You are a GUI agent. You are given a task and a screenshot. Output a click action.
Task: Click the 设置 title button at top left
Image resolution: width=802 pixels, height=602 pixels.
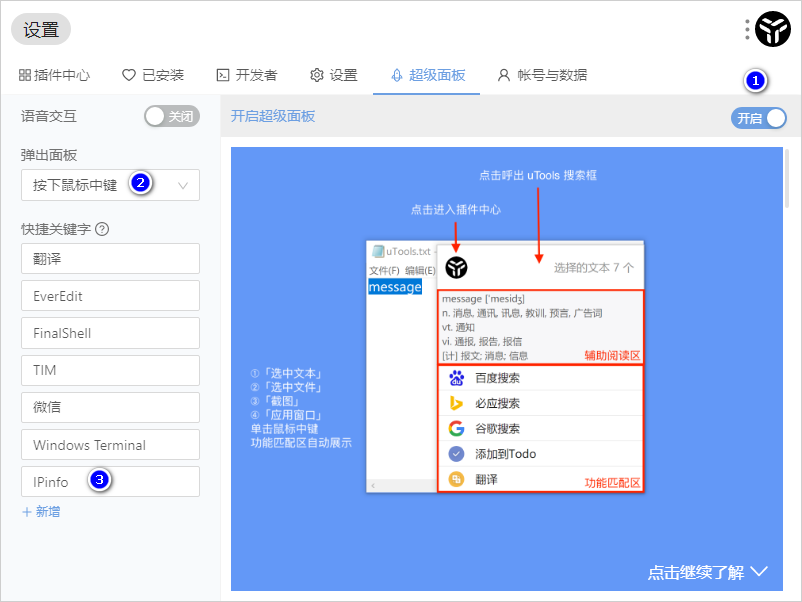(41, 30)
